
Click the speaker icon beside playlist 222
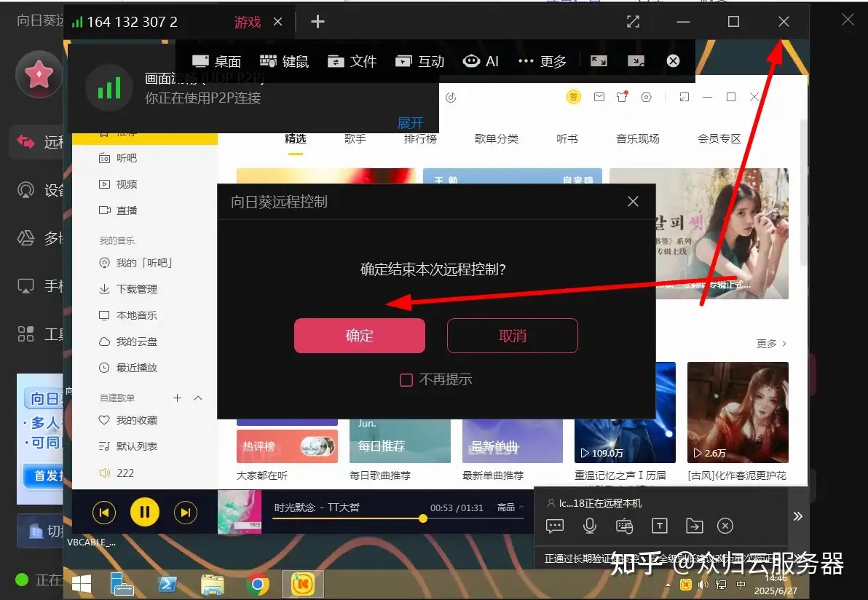coord(105,473)
